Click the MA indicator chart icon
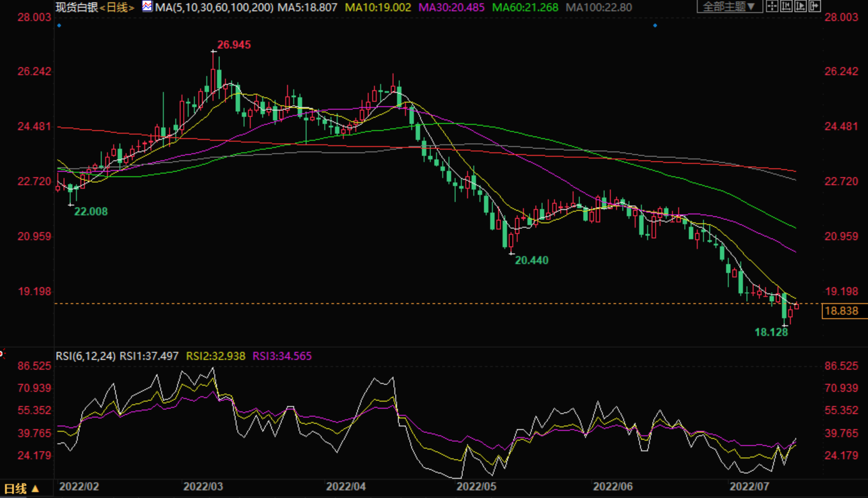Viewport: 868px width, 498px height. click(x=147, y=7)
